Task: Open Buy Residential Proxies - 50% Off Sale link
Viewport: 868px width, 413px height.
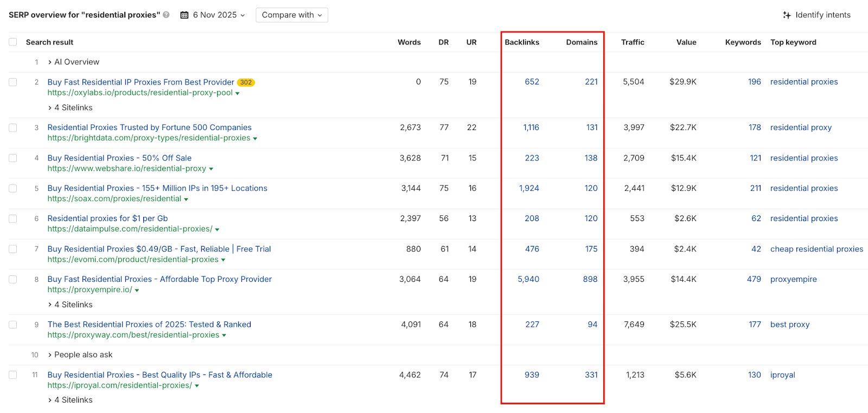Action: 119,158
